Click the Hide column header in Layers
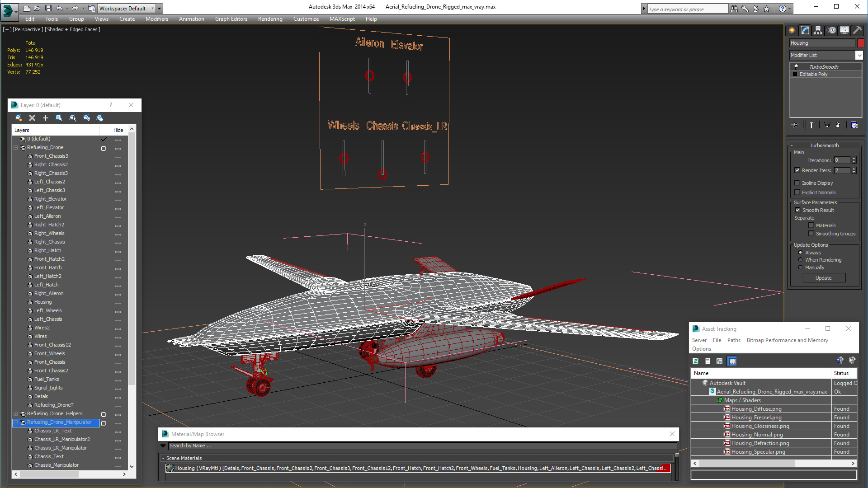This screenshot has height=488, width=868. 118,130
